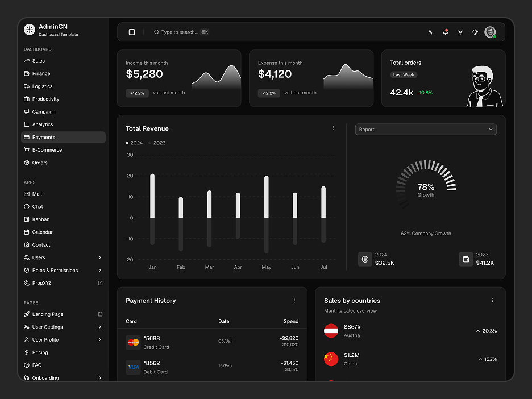
Task: Click the Chat bubble icon
Action: pyautogui.click(x=27, y=207)
